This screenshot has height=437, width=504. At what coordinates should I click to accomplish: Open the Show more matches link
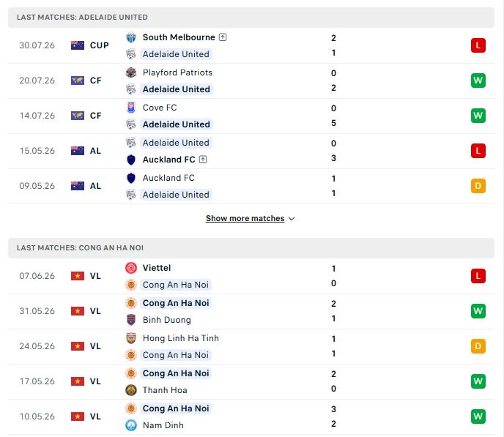pos(245,218)
